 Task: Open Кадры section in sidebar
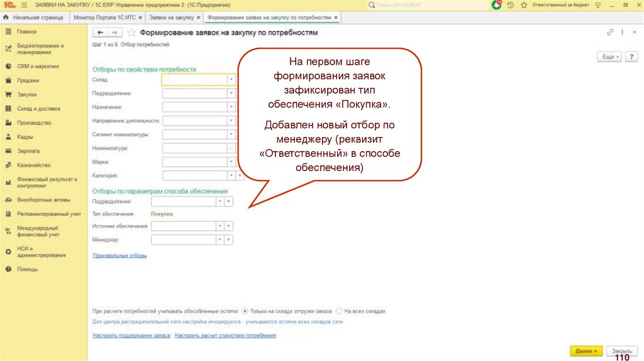(25, 136)
